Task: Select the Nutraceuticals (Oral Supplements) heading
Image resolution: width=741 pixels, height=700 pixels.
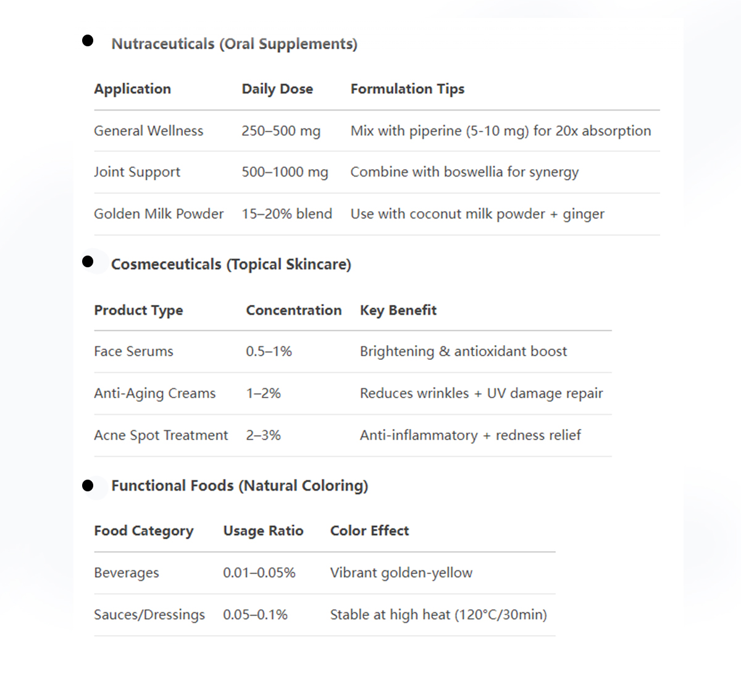Action: (234, 44)
